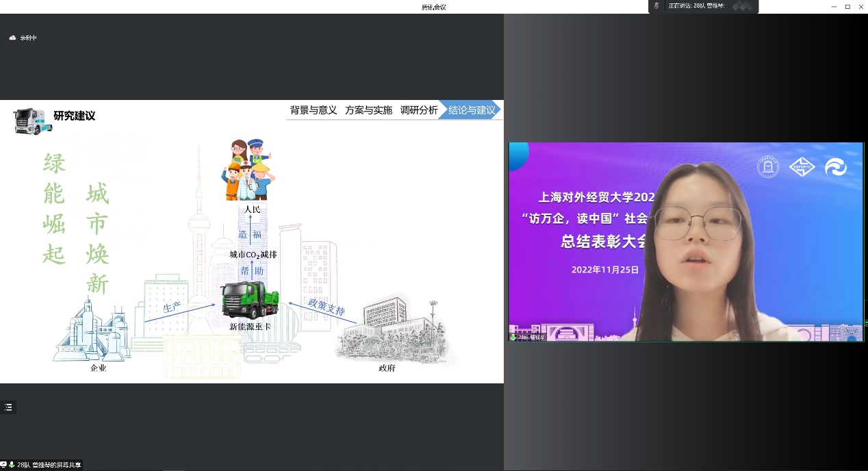Open the list panel icon at left edge
This screenshot has width=868, height=471.
(x=8, y=407)
